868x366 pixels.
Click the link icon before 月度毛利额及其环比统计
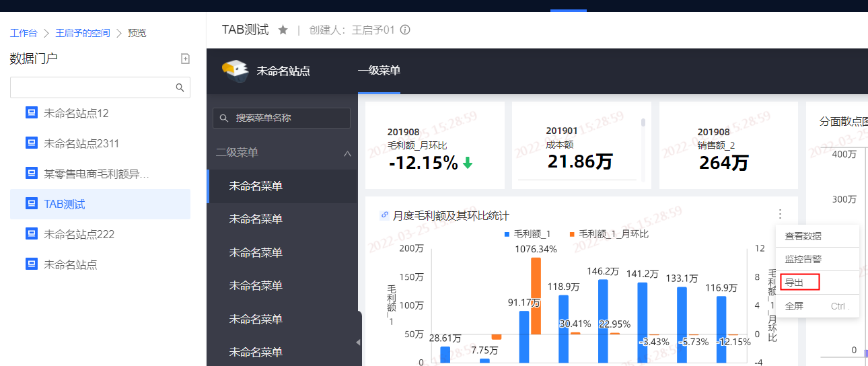(385, 215)
